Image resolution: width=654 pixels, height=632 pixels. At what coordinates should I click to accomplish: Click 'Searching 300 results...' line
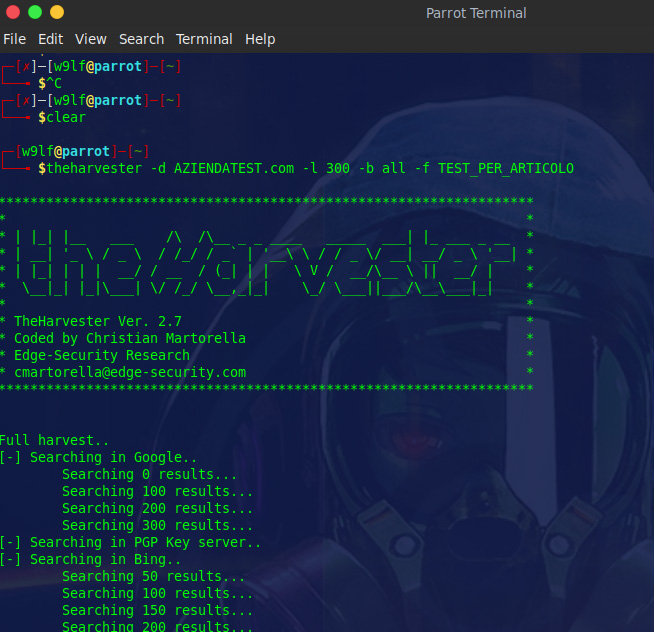click(157, 525)
